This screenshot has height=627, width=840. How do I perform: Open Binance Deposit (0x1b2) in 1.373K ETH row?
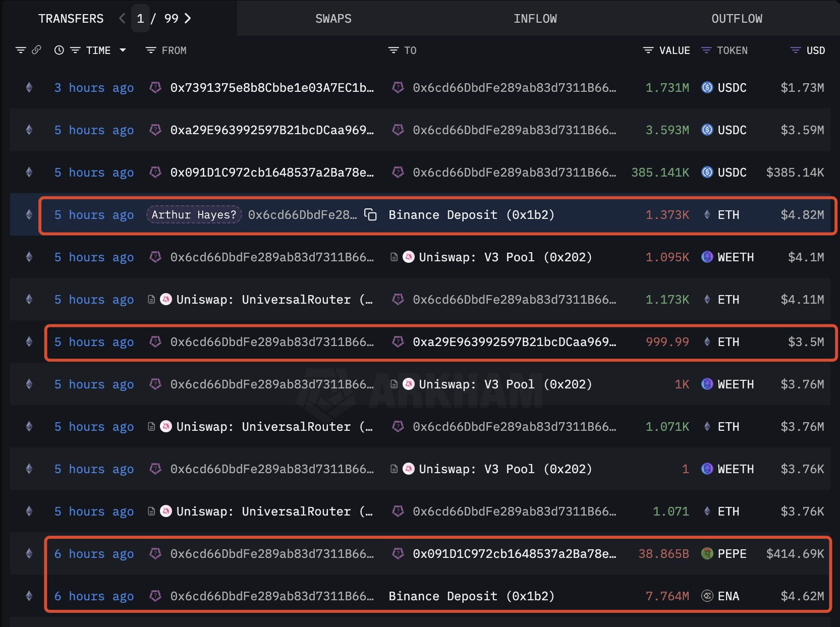pos(472,215)
